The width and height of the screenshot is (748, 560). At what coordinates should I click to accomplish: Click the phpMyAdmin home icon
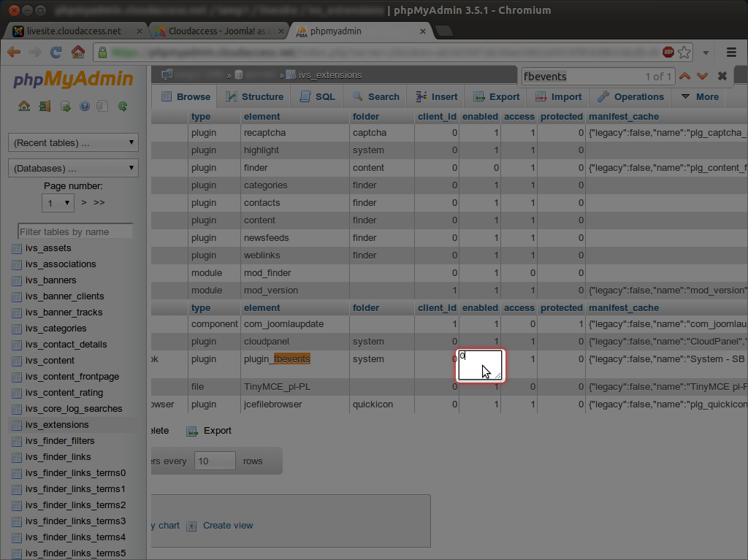click(x=24, y=106)
